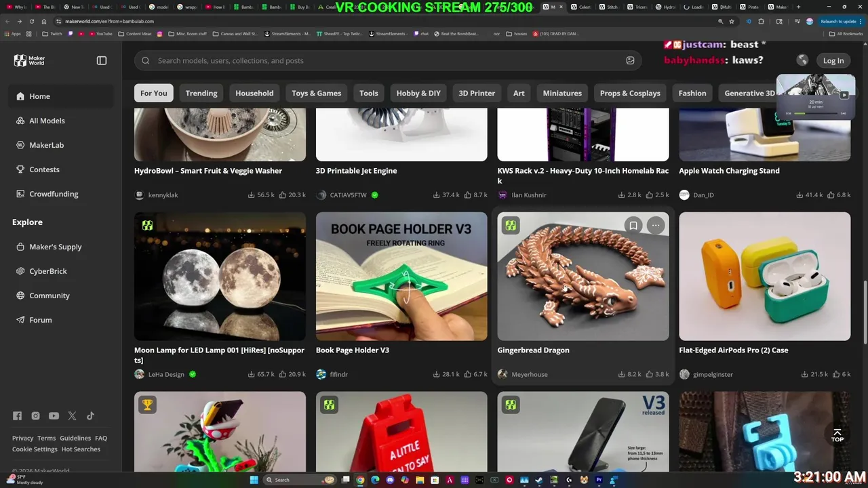The image size is (868, 488).
Task: Open the Book Page Holder V3 thumbnail
Action: [x=401, y=277]
